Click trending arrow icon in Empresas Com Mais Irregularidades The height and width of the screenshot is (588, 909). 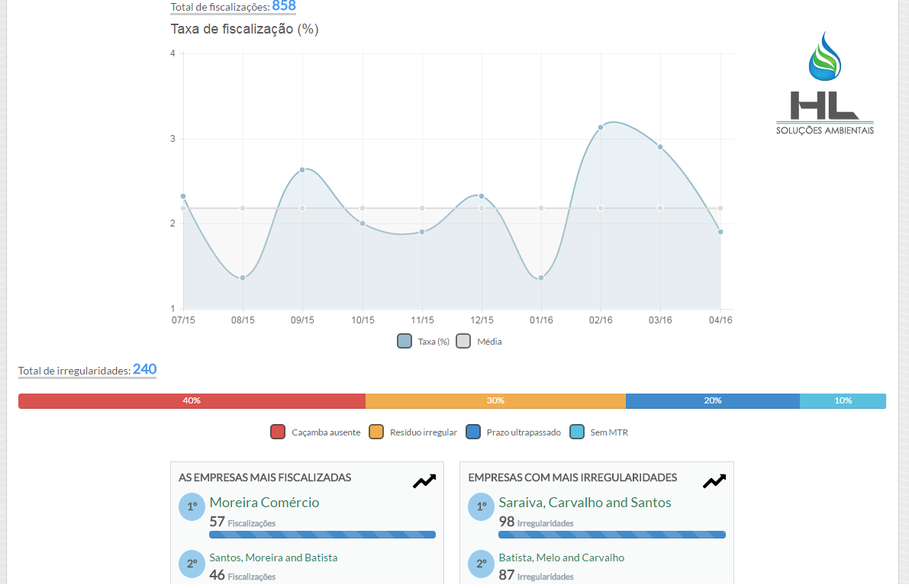tap(714, 481)
